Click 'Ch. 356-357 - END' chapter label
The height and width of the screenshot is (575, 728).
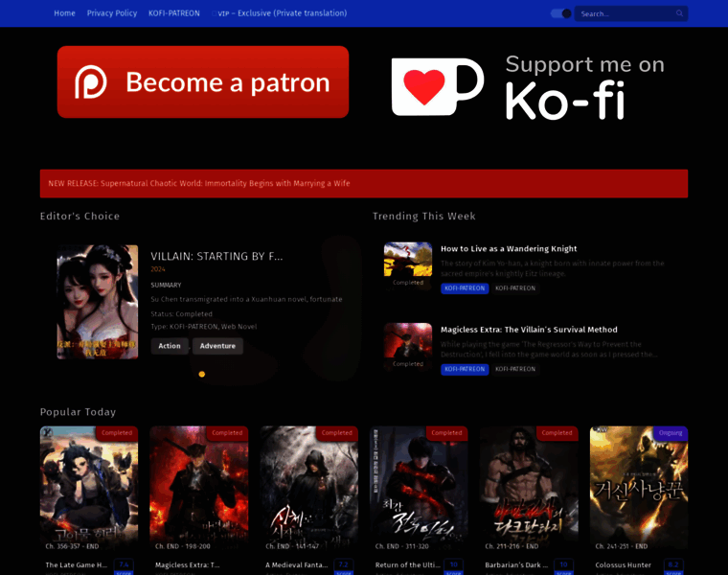click(72, 546)
